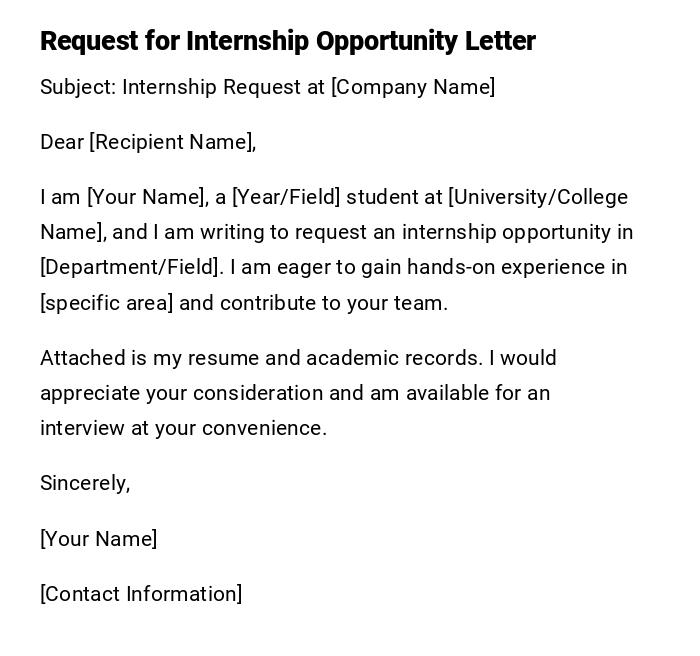This screenshot has width=700, height=656.
Task: Click the [Your Name] placeholder in first paragraph
Action: [146, 197]
